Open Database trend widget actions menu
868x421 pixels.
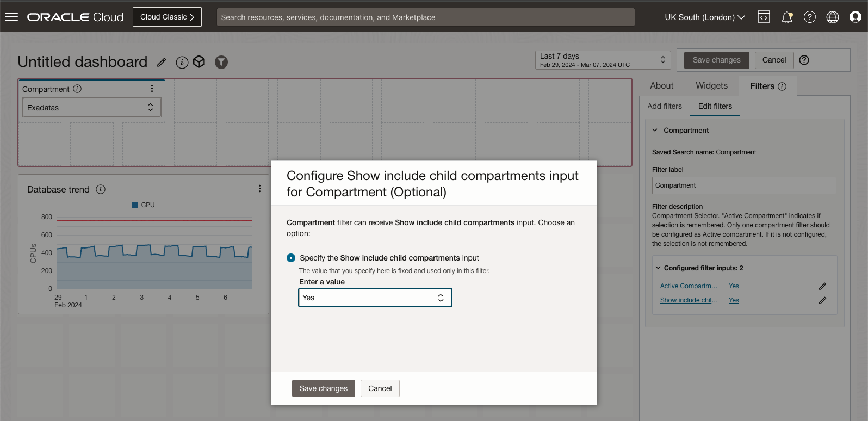pyautogui.click(x=259, y=189)
